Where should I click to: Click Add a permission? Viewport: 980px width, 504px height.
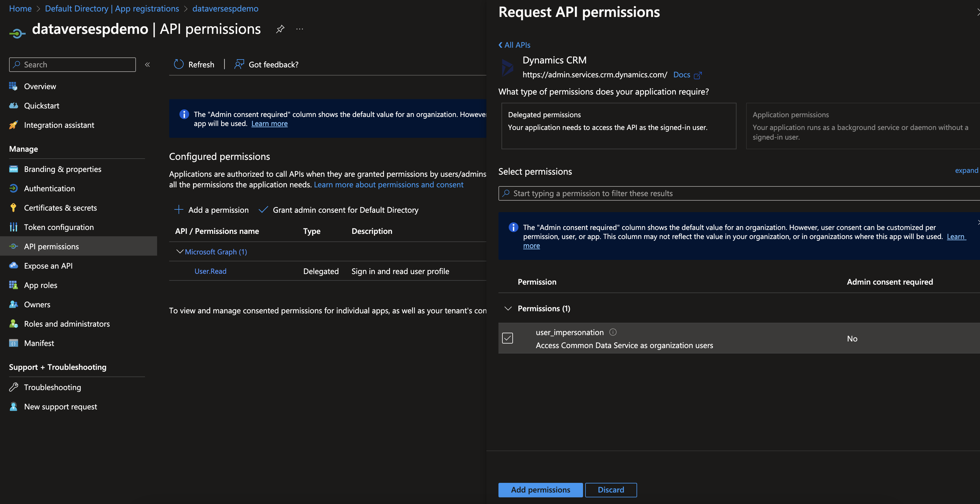click(211, 210)
